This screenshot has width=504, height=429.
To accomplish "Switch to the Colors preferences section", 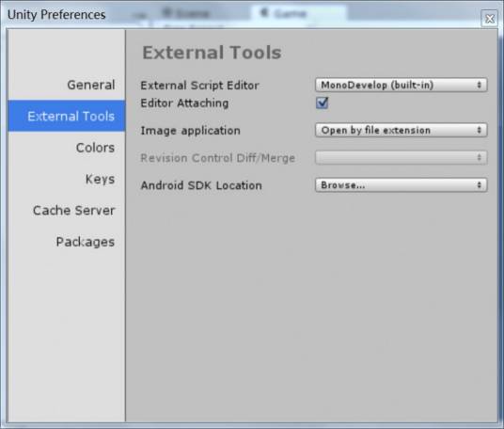I will (x=95, y=148).
